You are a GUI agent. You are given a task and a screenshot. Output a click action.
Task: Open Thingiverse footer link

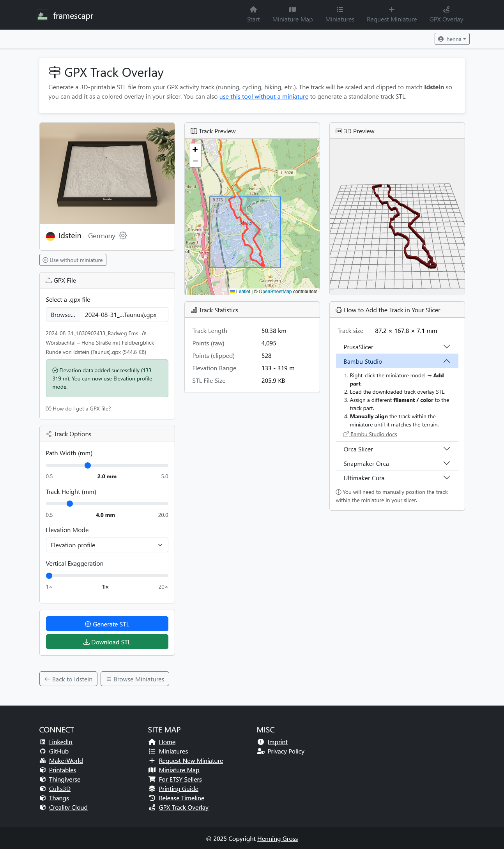(x=65, y=779)
